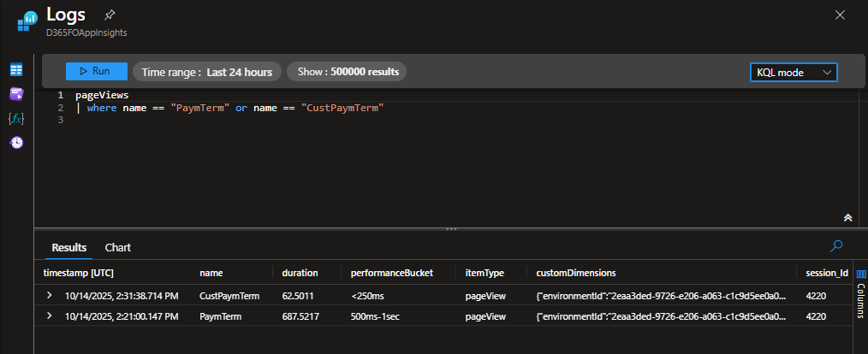The image size is (868, 354).
Task: Open the KQL mode dropdown
Action: 794,73
